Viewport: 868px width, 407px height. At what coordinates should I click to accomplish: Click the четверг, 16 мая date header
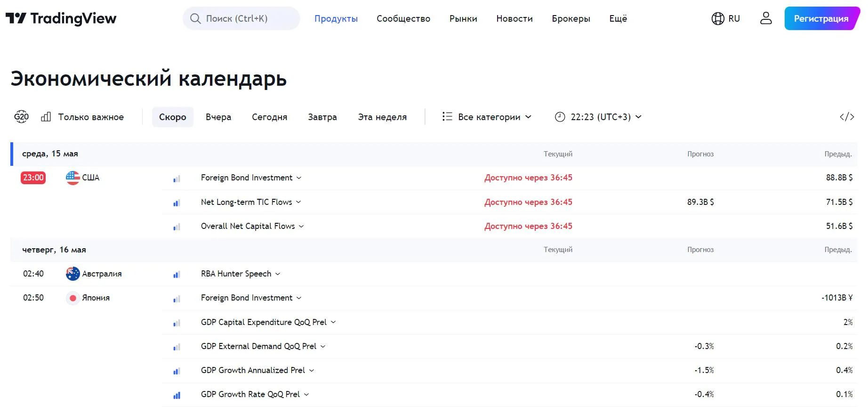pos(54,250)
